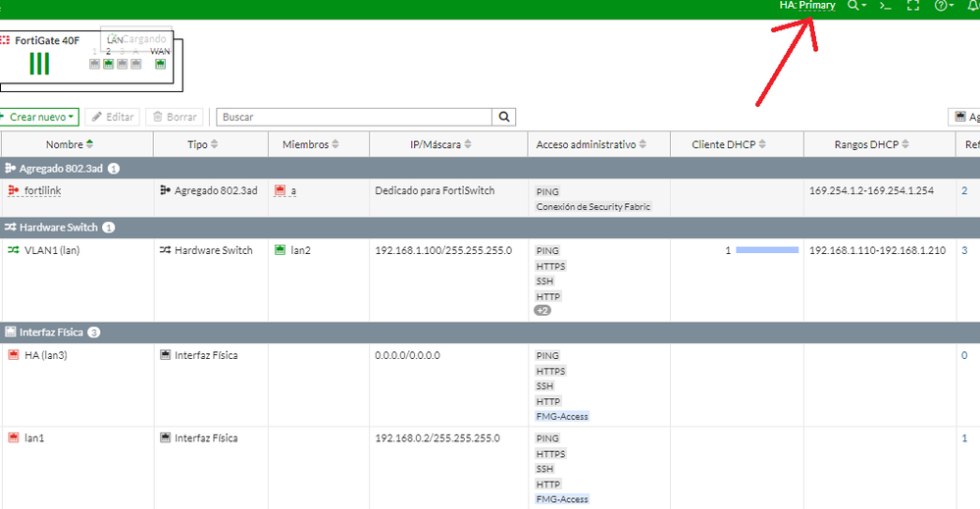Open references link 1 for lan1
The width and height of the screenshot is (980, 509).
964,438
